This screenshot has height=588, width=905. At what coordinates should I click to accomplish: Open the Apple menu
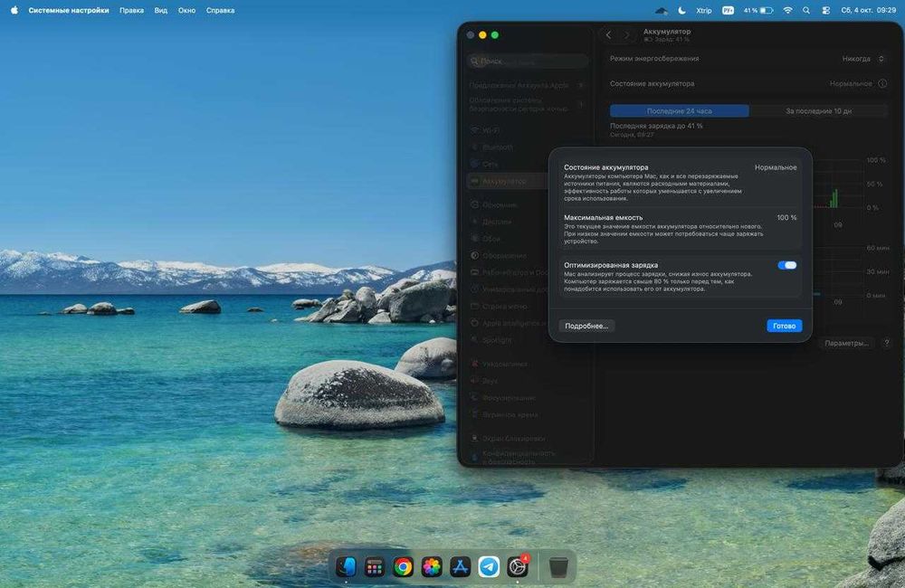pyautogui.click(x=14, y=10)
